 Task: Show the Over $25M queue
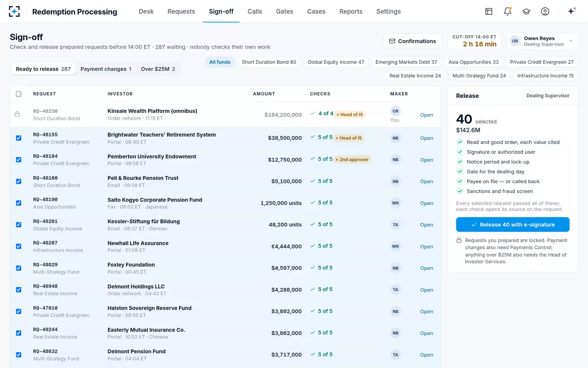pyautogui.click(x=158, y=69)
